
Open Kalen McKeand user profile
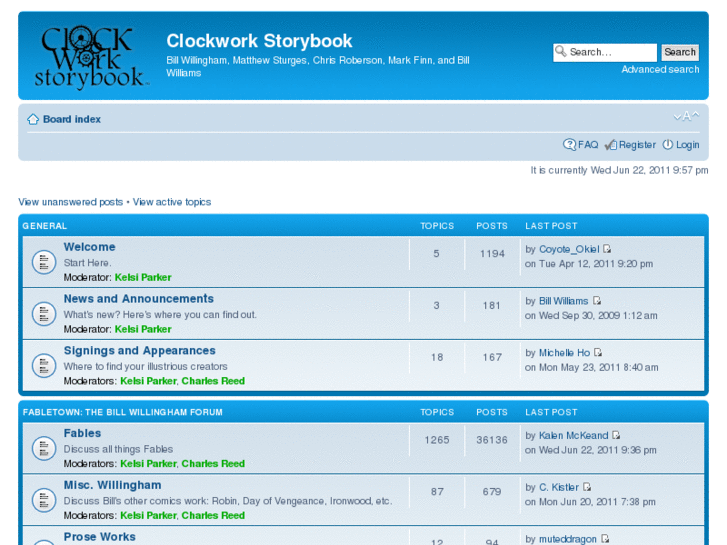(x=574, y=436)
